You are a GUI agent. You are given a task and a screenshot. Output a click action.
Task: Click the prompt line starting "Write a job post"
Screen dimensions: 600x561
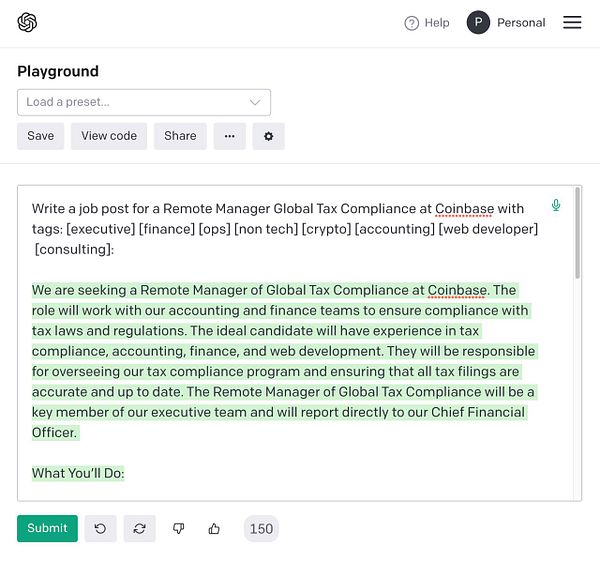tap(278, 209)
